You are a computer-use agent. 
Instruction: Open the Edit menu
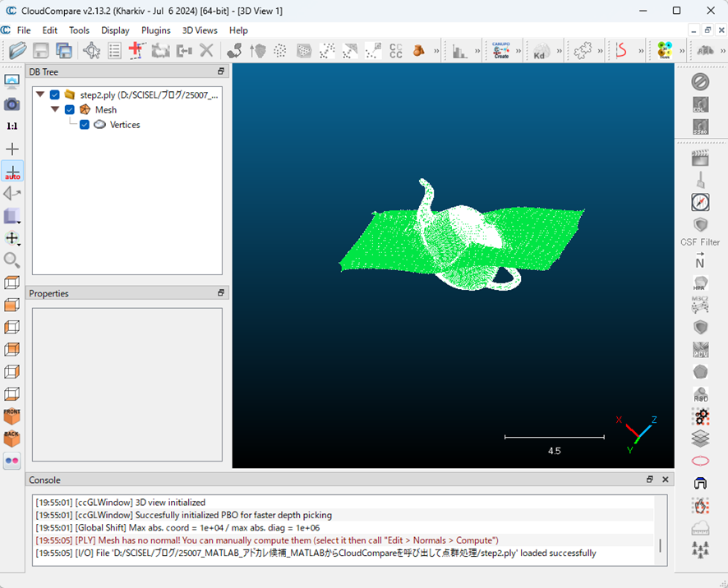coord(49,30)
